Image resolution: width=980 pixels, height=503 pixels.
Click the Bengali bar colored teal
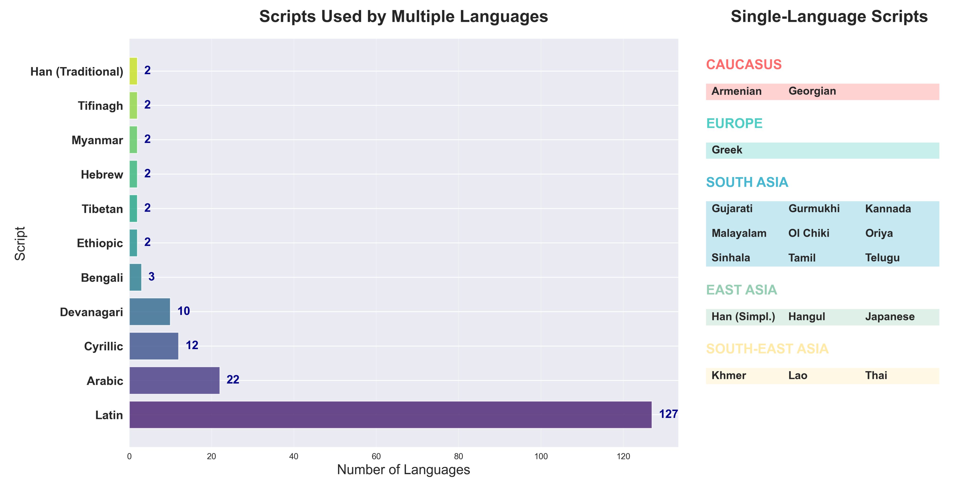[136, 277]
